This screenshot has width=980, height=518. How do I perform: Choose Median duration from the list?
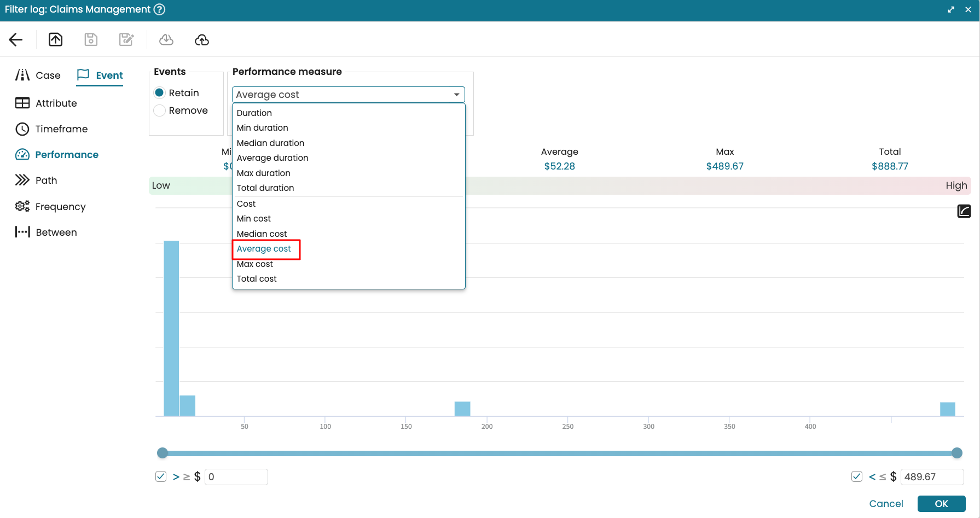(x=270, y=143)
